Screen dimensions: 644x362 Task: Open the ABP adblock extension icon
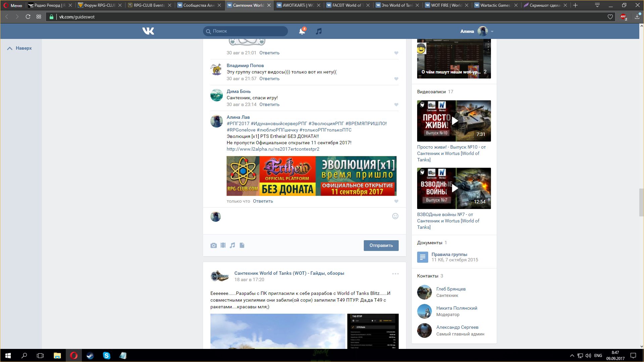624,17
